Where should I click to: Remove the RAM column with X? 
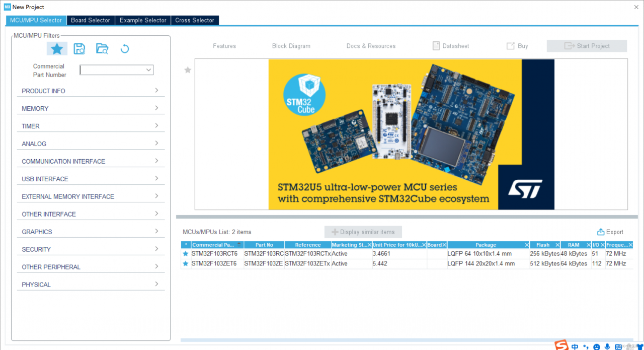(588, 245)
